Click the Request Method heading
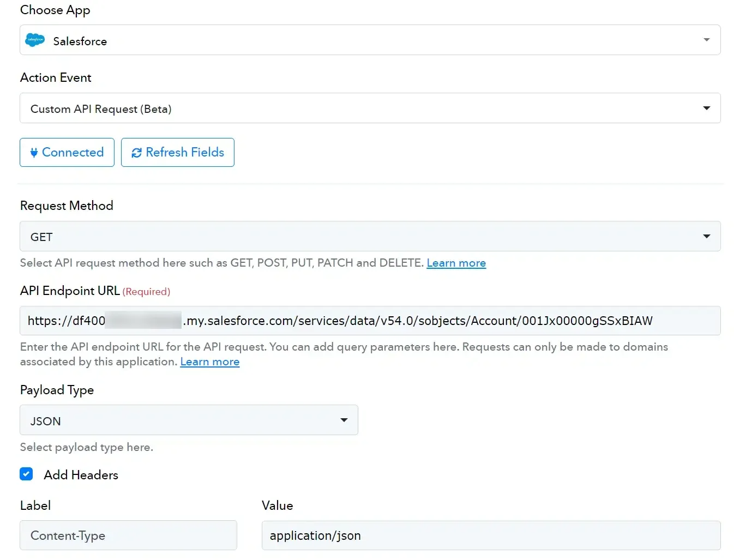This screenshot has width=734, height=560. (67, 206)
